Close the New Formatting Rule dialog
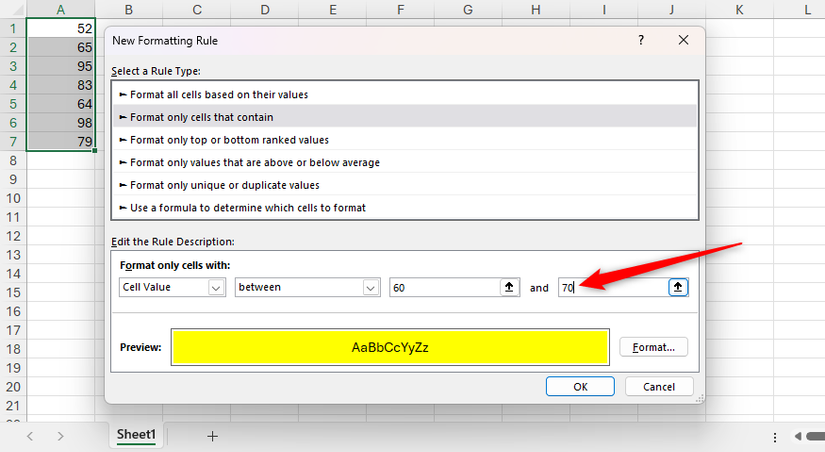825x452 pixels. (683, 41)
